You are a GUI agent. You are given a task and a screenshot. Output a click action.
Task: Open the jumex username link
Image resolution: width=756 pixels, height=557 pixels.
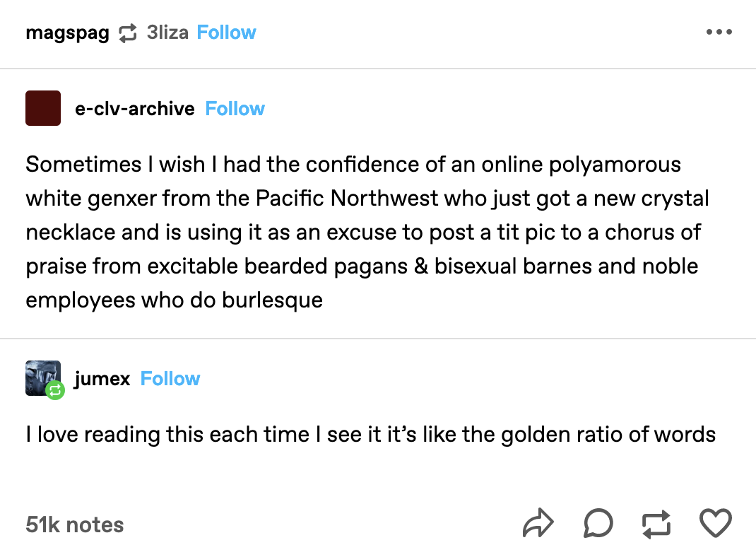tap(102, 379)
